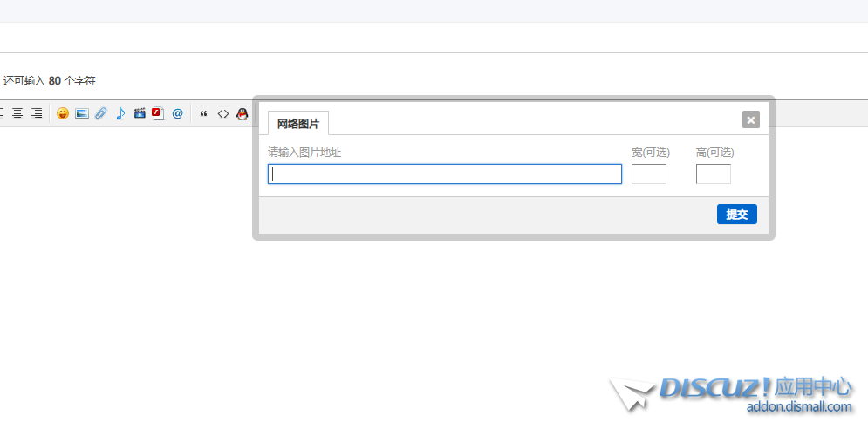Insert audio with the music note icon
This screenshot has height=429, width=868.
[120, 113]
